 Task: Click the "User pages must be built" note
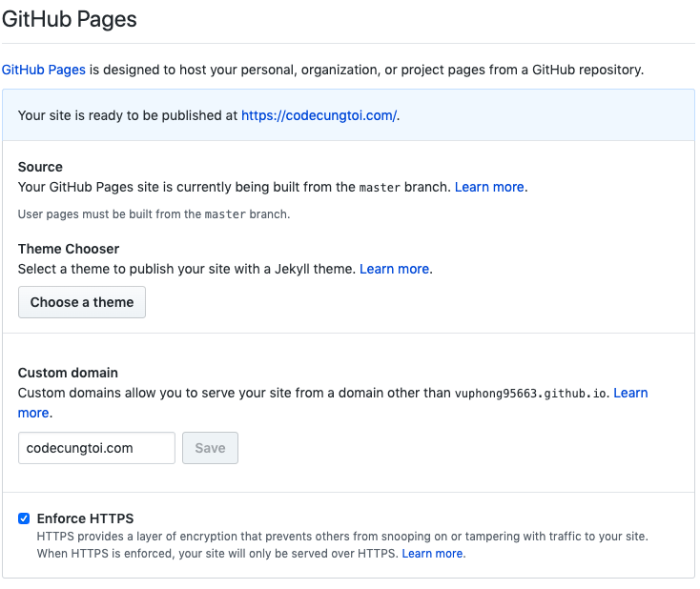pos(154,213)
